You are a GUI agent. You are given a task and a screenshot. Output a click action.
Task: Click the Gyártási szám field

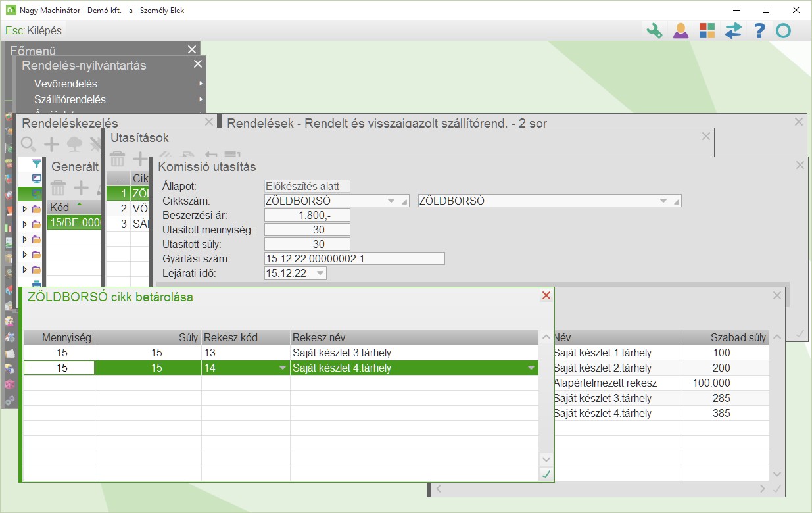pyautogui.click(x=354, y=258)
